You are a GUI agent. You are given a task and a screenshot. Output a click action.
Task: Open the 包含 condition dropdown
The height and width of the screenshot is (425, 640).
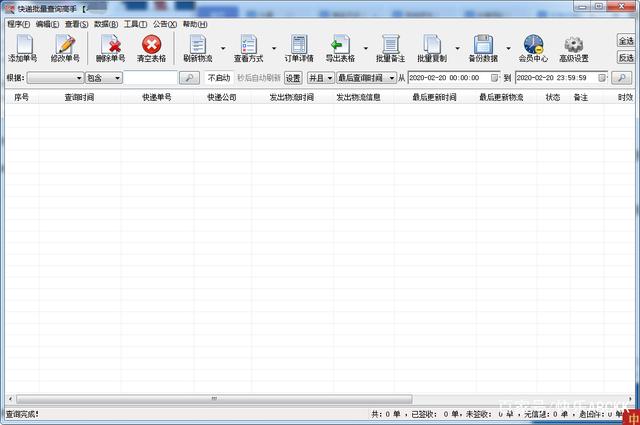click(117, 78)
